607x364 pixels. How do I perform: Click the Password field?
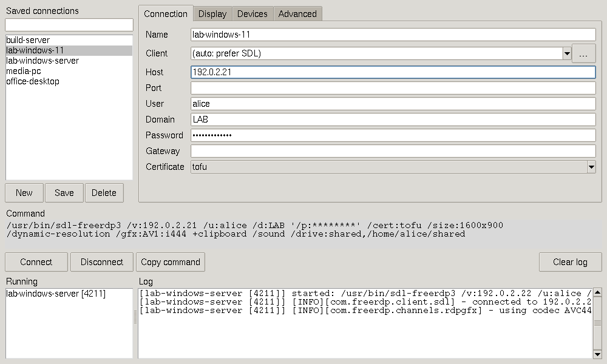coord(393,135)
